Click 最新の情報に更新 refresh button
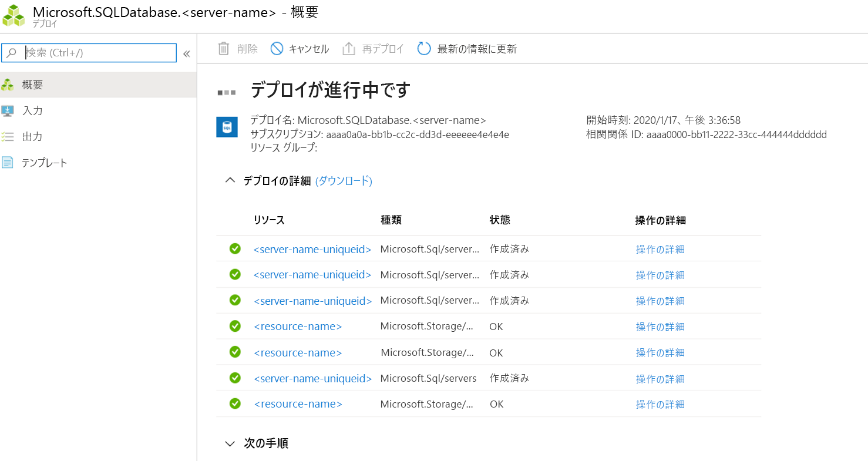Image resolution: width=868 pixels, height=461 pixels. click(467, 48)
